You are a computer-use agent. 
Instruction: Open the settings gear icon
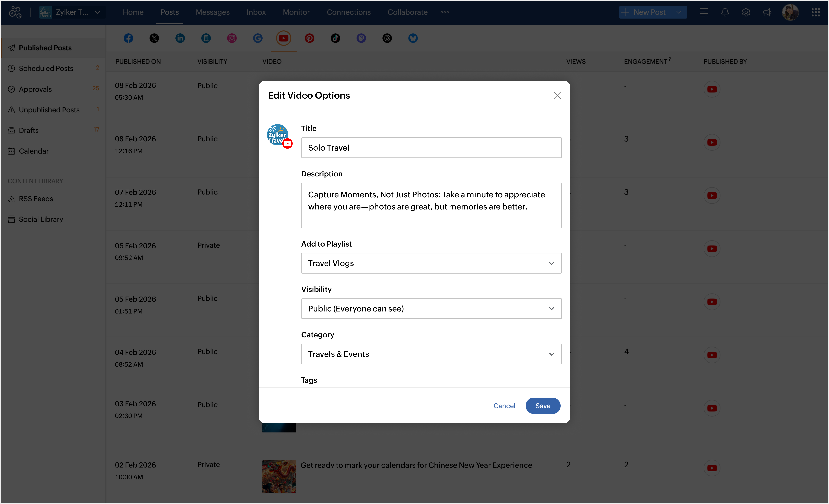[746, 12]
